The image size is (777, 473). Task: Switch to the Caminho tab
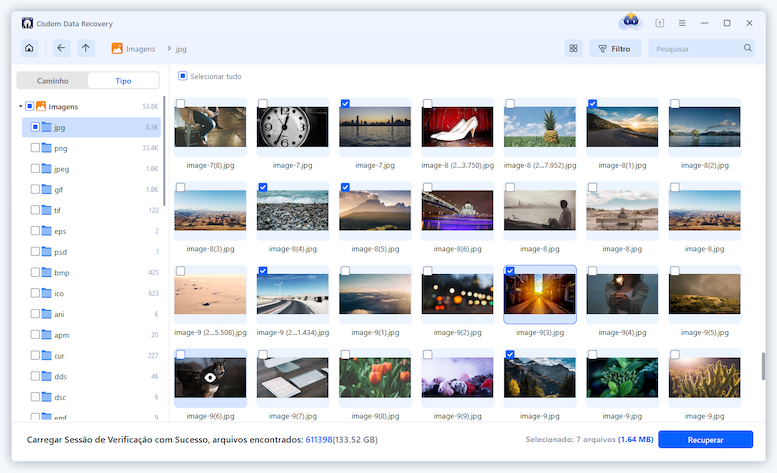click(53, 80)
